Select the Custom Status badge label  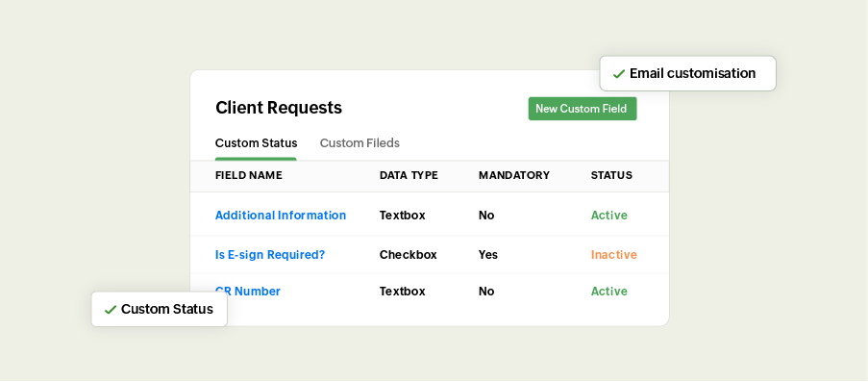tap(167, 309)
